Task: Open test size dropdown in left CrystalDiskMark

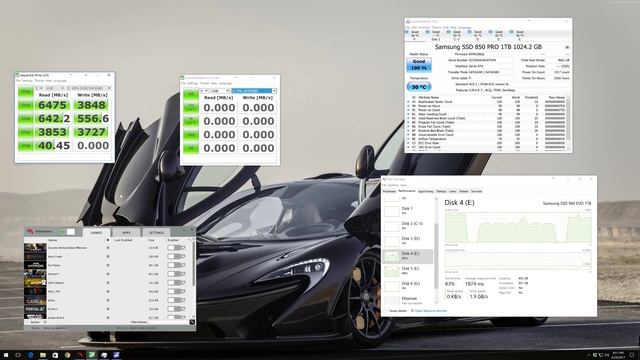Action: click(55, 88)
